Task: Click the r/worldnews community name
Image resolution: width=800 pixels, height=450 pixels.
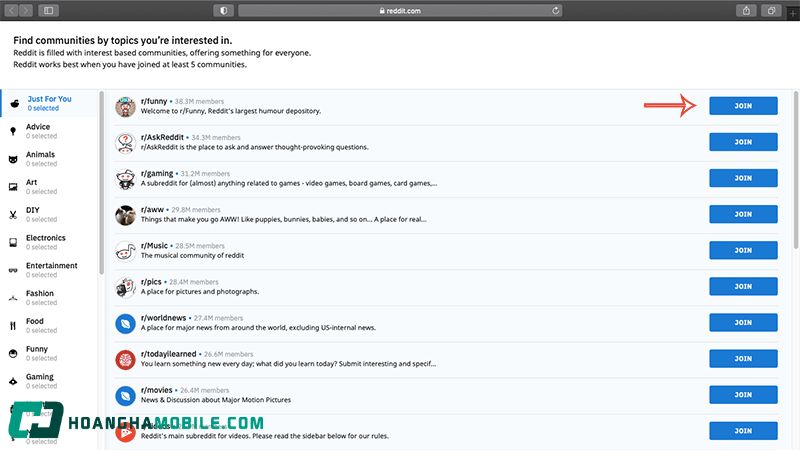Action: click(x=163, y=318)
